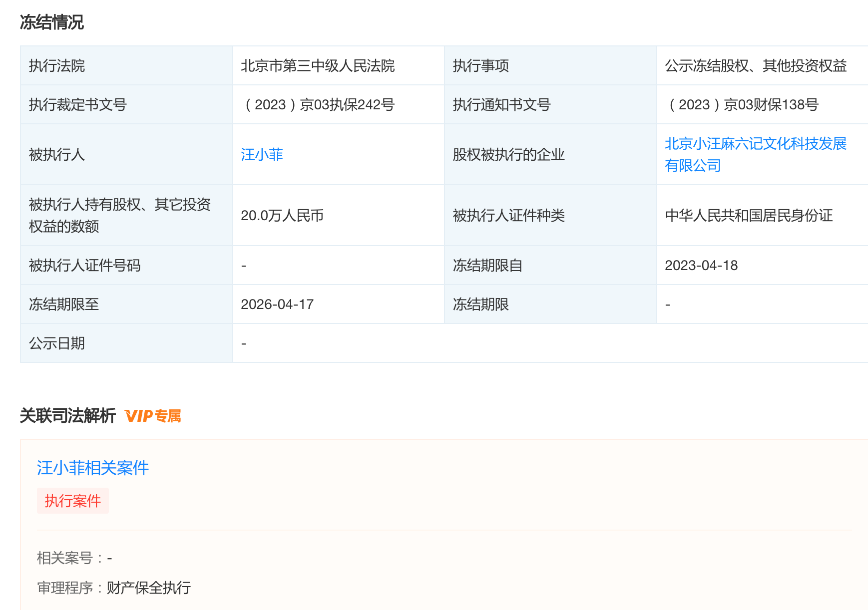
Task: Click the freeze end date 2026-04-17
Action: tap(277, 304)
